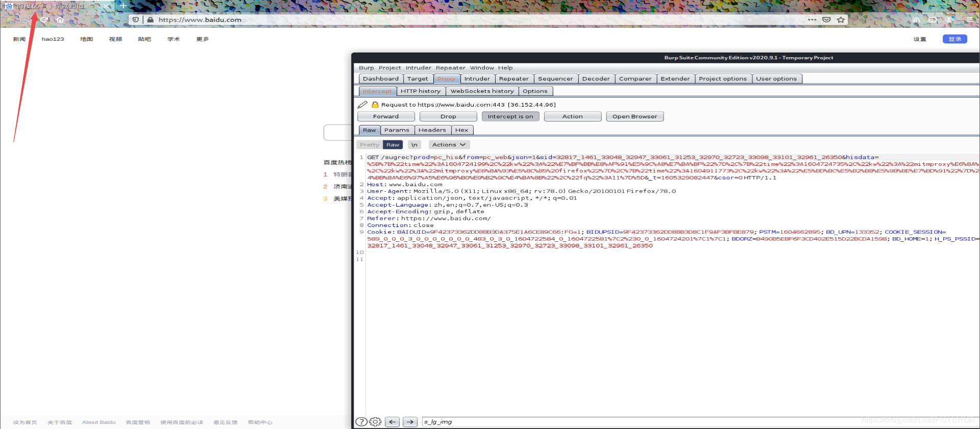980x429 pixels.
Task: Save page to Pocket icon
Action: coord(826,19)
